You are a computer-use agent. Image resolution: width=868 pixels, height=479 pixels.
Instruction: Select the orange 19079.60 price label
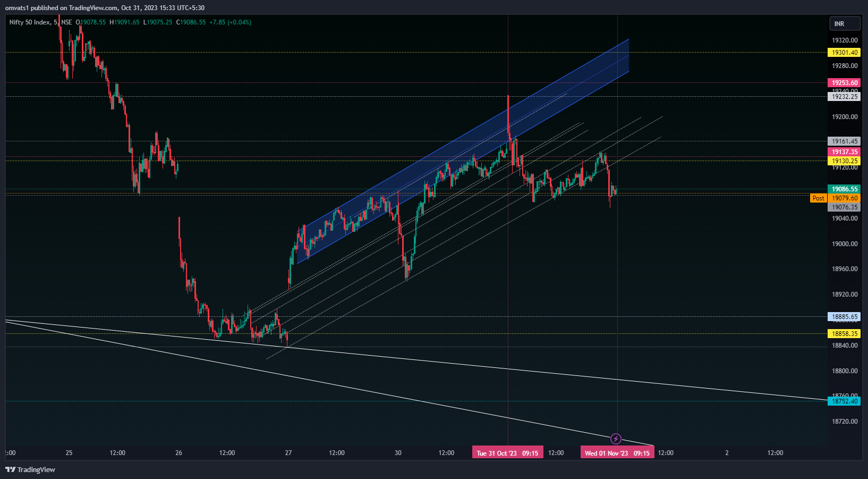[844, 198]
